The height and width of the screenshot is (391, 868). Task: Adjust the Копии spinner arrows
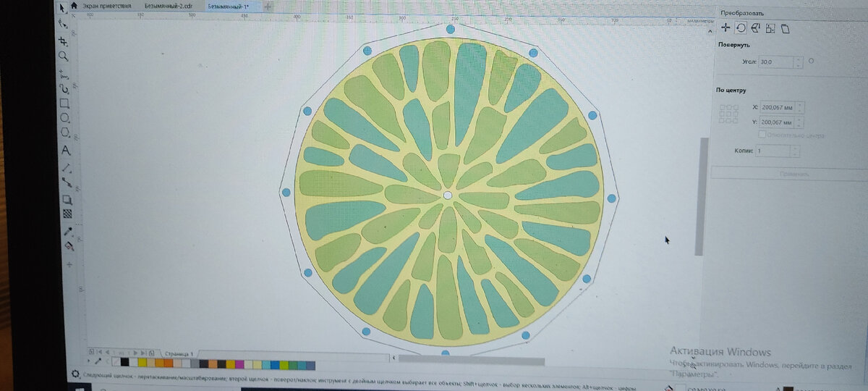(796, 151)
